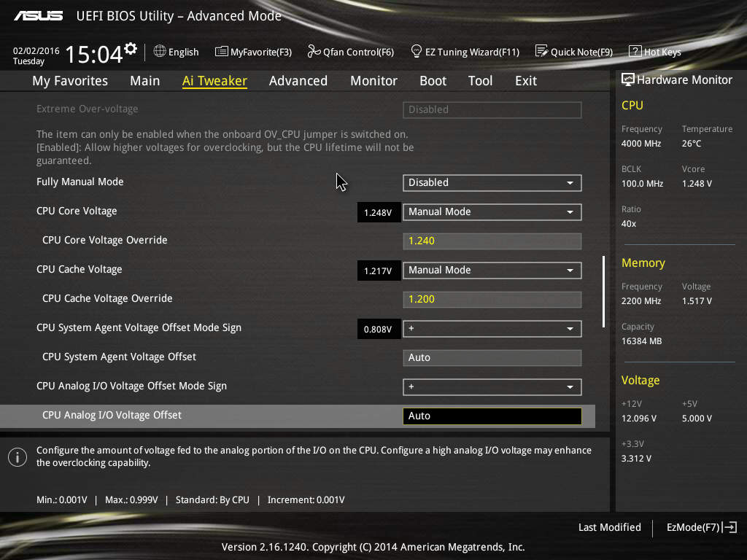Click the ASUS logo
Image resolution: width=747 pixels, height=560 pixels.
[38, 16]
